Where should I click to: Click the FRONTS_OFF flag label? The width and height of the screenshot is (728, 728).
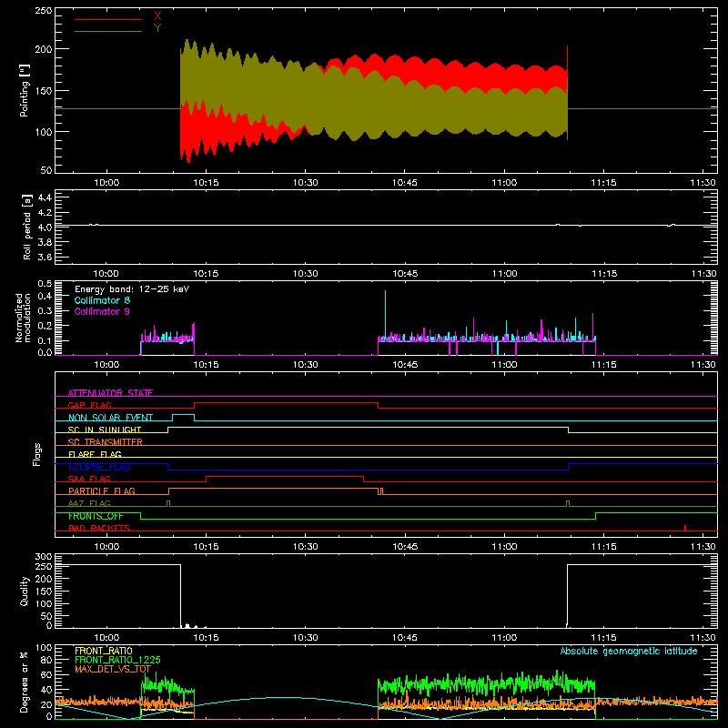click(x=96, y=516)
